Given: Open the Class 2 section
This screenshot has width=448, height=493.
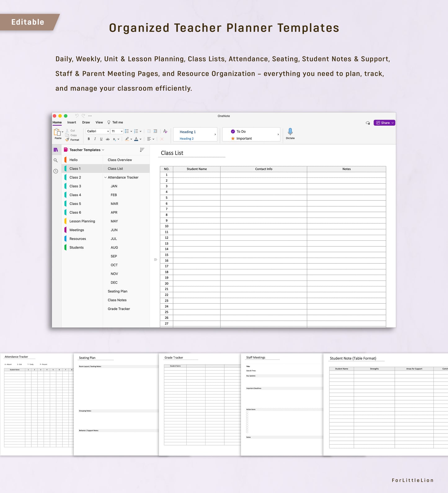Looking at the screenshot, I should [x=82, y=177].
